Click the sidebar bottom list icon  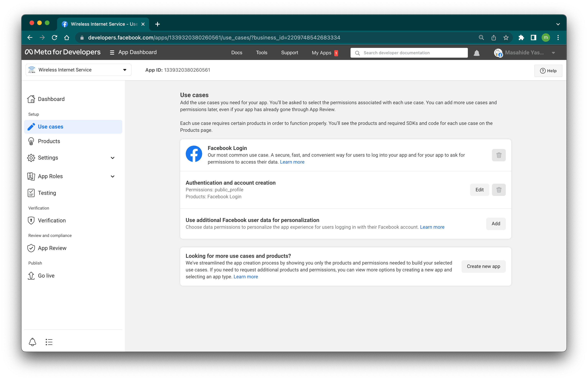pyautogui.click(x=49, y=342)
